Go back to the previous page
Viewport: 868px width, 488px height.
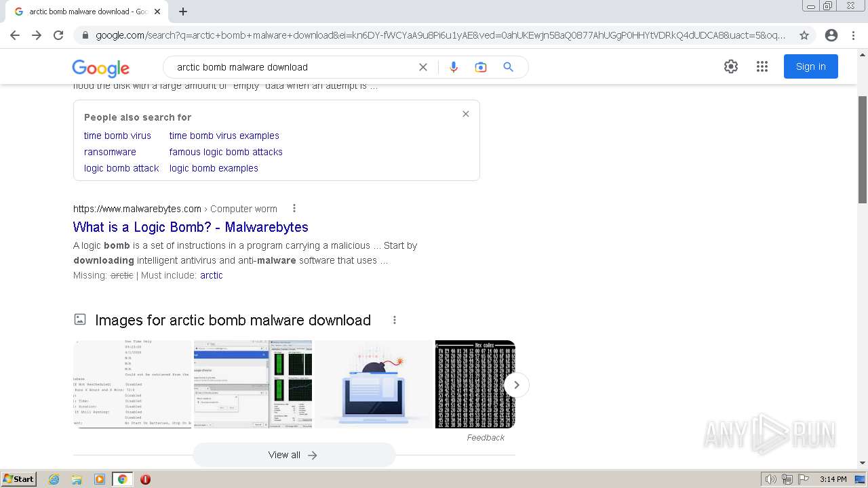click(15, 35)
